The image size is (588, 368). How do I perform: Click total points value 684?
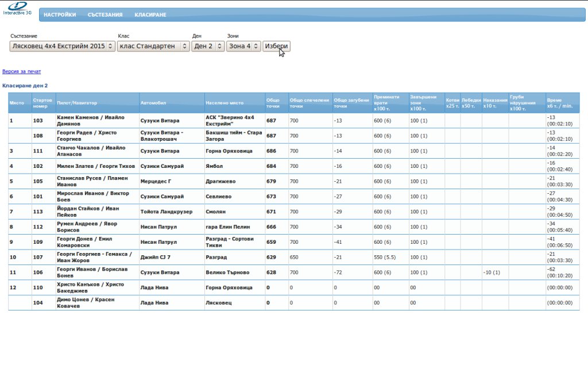point(271,166)
